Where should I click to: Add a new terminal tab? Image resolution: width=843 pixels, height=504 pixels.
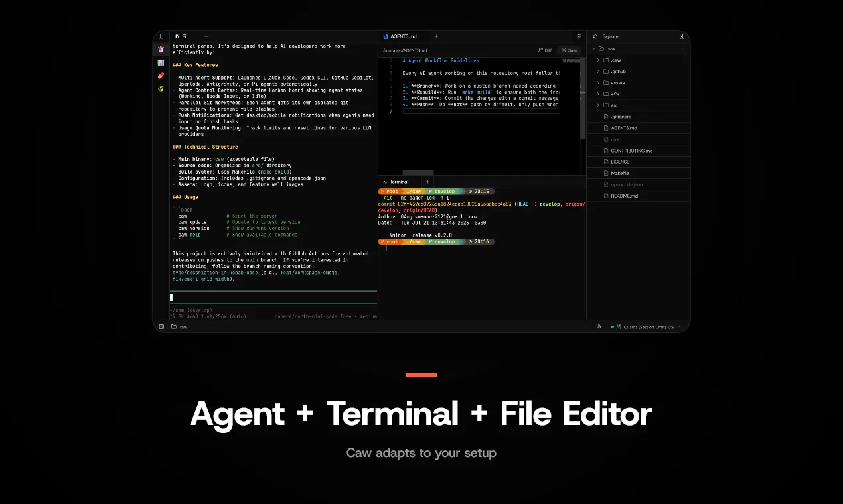[x=427, y=182]
